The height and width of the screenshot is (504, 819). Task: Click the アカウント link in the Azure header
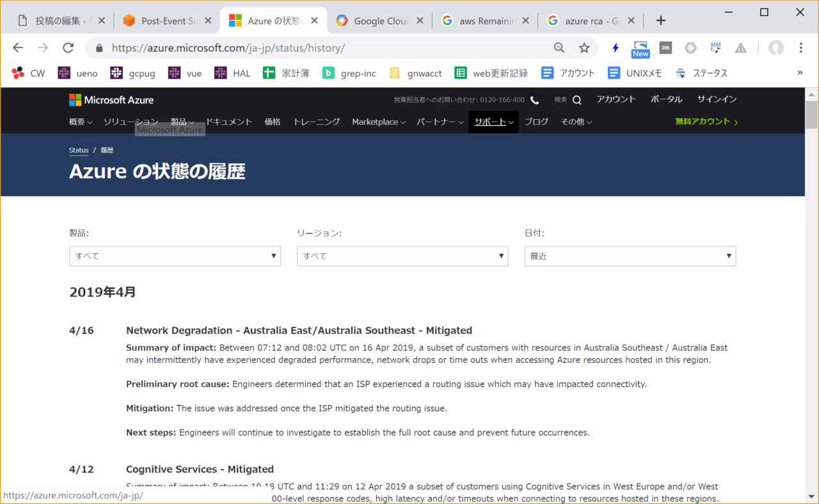click(x=616, y=99)
